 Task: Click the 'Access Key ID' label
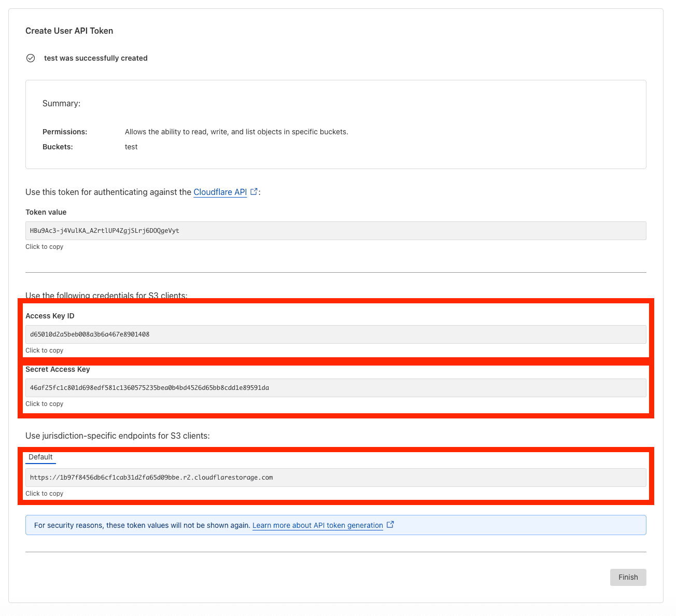click(x=50, y=316)
